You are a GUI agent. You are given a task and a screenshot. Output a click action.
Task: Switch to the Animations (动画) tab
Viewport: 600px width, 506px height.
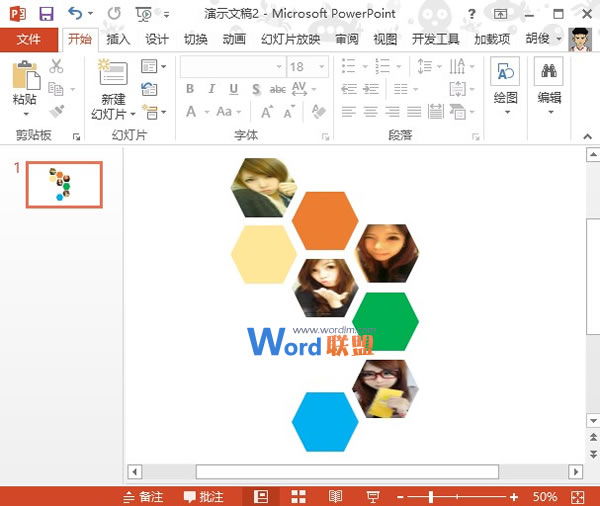[x=234, y=39]
